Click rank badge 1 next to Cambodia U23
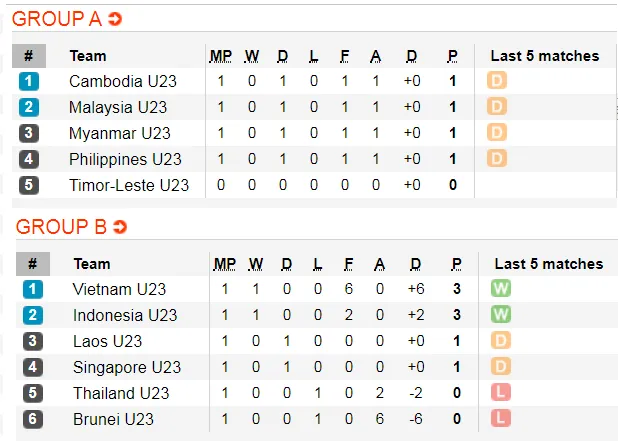Image resolution: width=618 pixels, height=441 pixels. pos(29,81)
